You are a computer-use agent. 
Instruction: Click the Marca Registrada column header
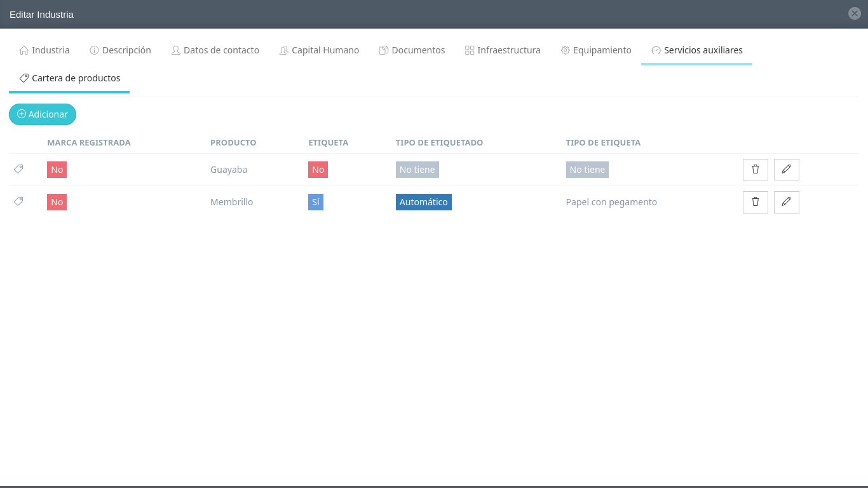89,143
